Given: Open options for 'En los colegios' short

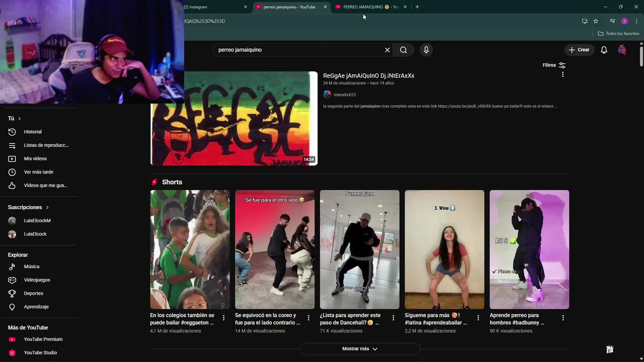Looking at the screenshot, I should click(x=224, y=318).
